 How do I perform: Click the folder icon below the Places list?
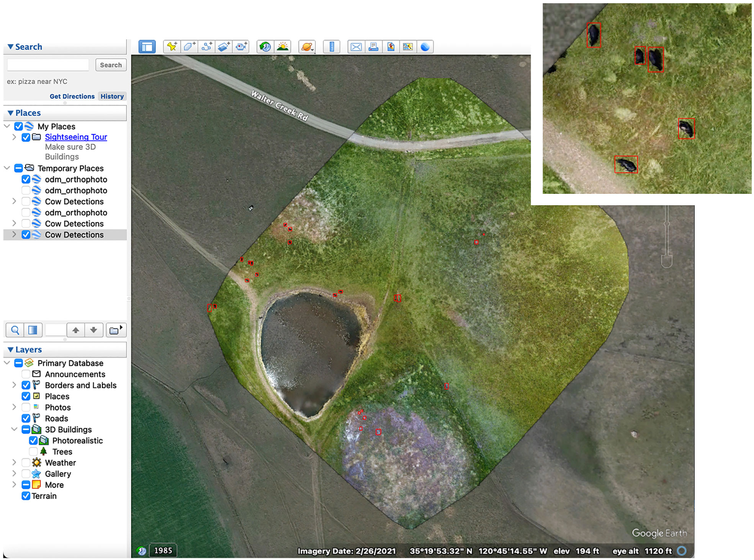point(116,330)
